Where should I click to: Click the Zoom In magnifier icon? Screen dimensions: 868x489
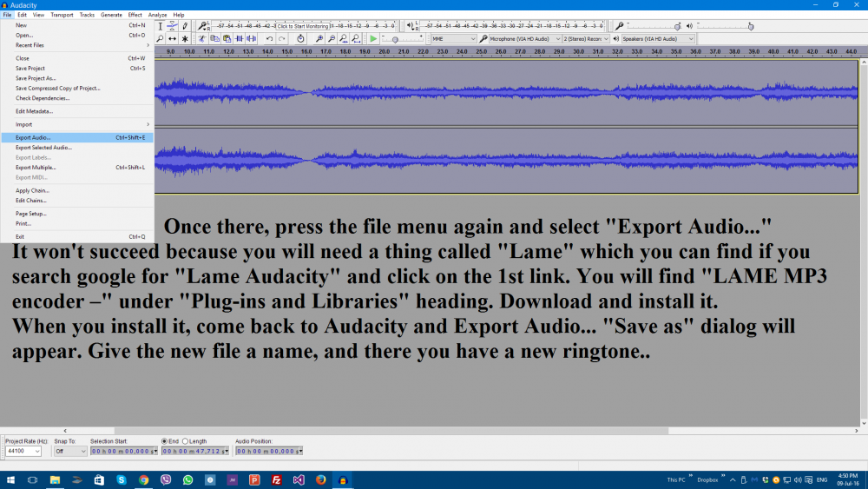319,39
